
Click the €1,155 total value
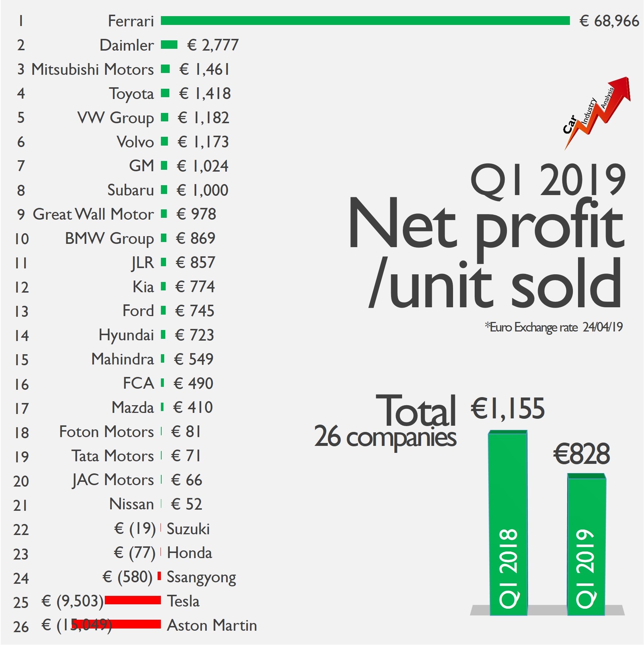click(x=508, y=408)
